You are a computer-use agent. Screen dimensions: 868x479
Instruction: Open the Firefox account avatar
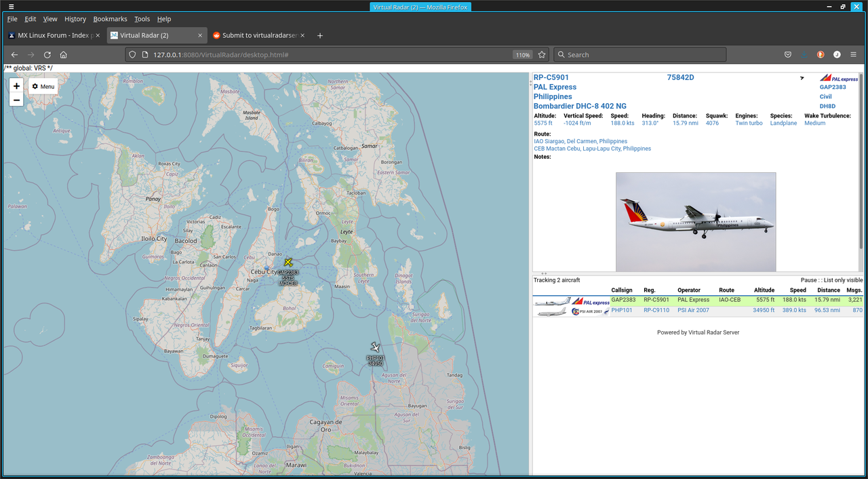837,55
